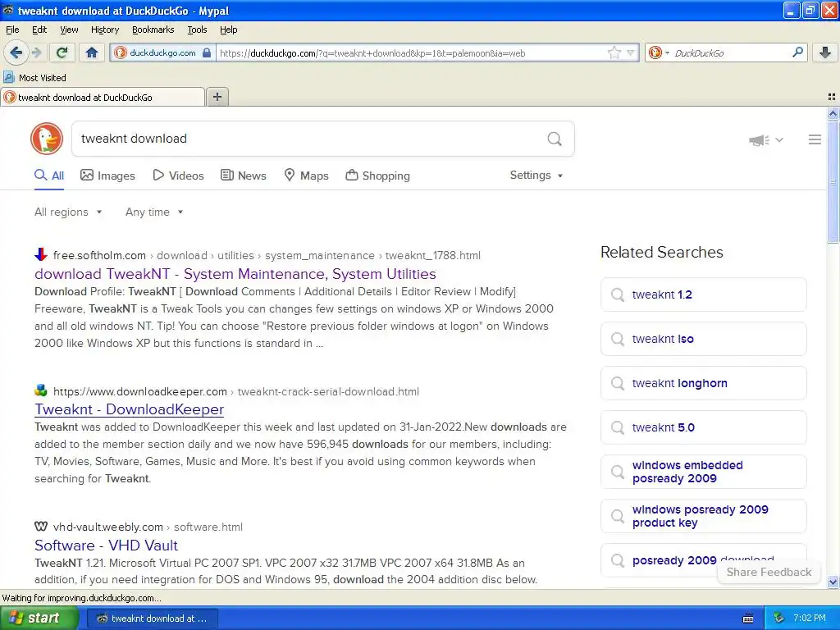This screenshot has height=630, width=840.
Task: Click the search magnifier in browser search box
Action: 797,52
